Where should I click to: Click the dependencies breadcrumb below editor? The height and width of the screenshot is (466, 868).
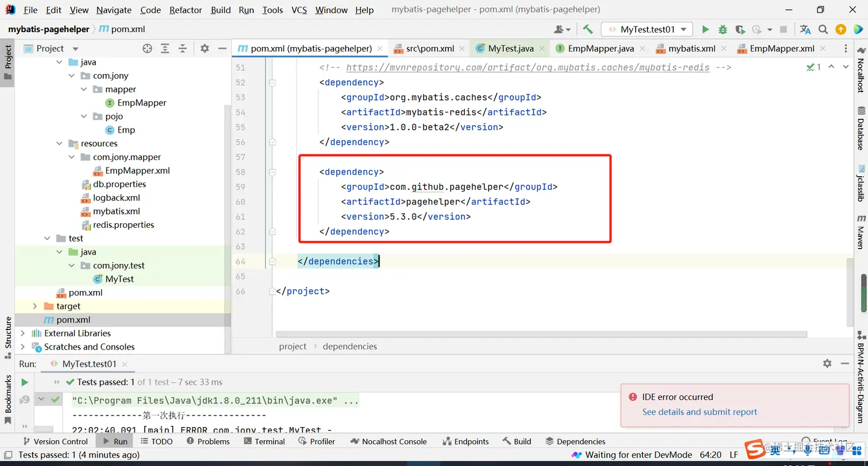pos(350,347)
